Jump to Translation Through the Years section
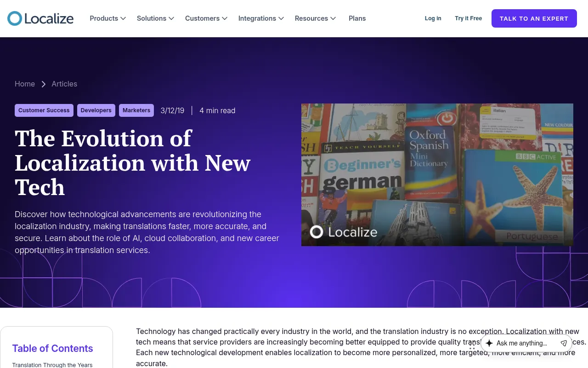 click(52, 365)
